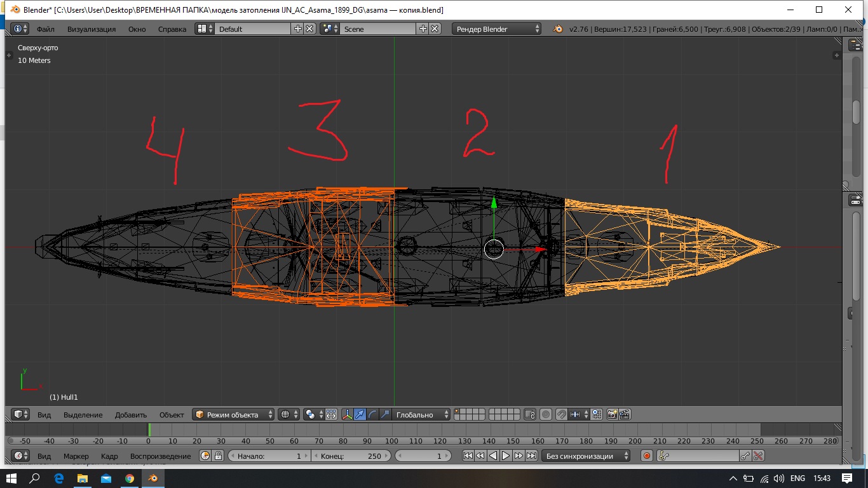Click frame 100 on the timeline ruler
Screen dimensions: 868x488
391,441
